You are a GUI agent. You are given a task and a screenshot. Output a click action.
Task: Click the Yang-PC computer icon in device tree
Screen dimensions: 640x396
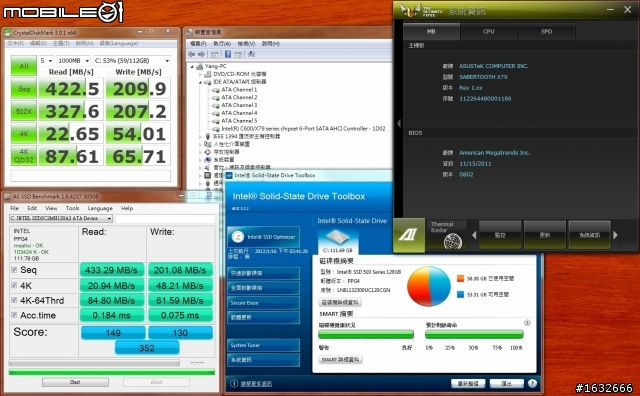[200, 66]
